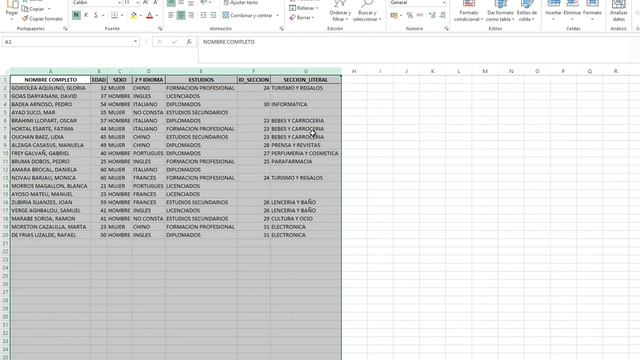The height and width of the screenshot is (360, 640).
Task: Click the Select All corner triangle
Action: tap(5, 71)
